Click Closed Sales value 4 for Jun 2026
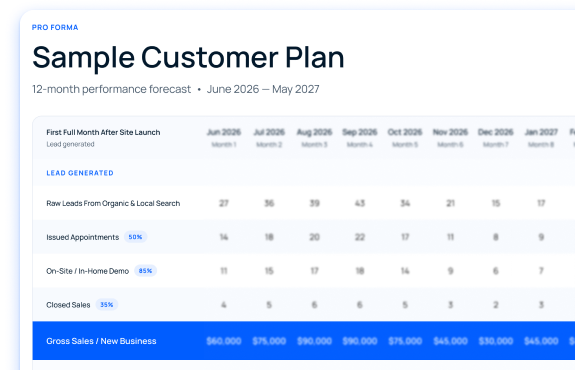Screen dimensions: 575x370 coord(224,305)
